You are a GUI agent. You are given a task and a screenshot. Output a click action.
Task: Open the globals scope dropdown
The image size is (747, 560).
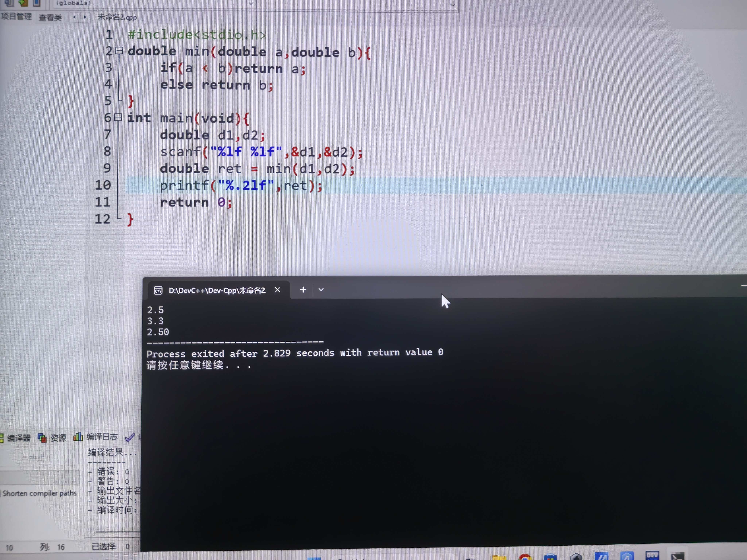[251, 4]
